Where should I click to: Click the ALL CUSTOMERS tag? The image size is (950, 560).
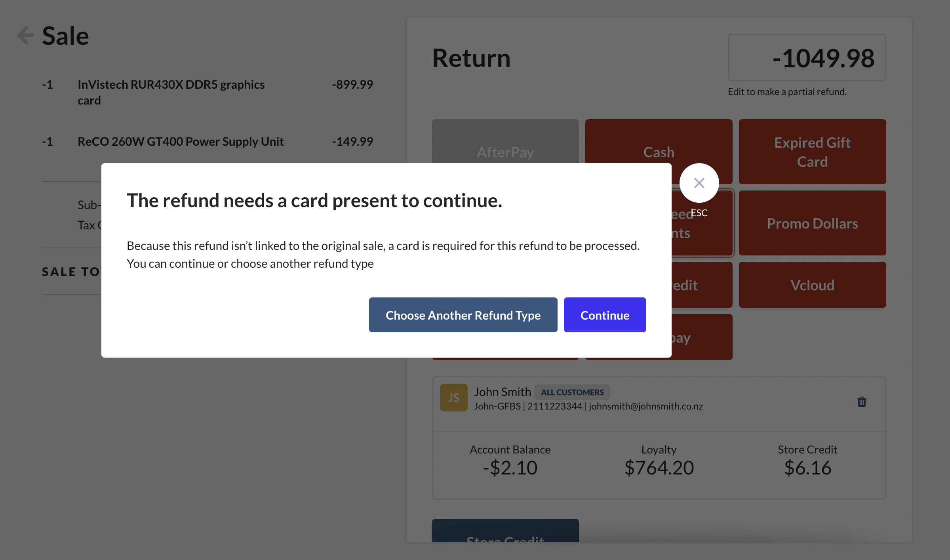[x=572, y=392]
